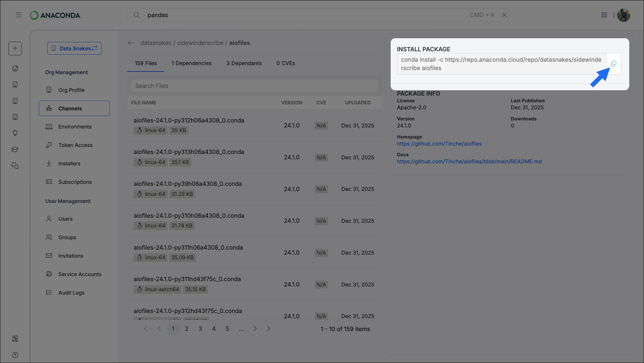Viewport: 644px width, 363px height.
Task: Open the graduation cap learning icon
Action: (15, 150)
